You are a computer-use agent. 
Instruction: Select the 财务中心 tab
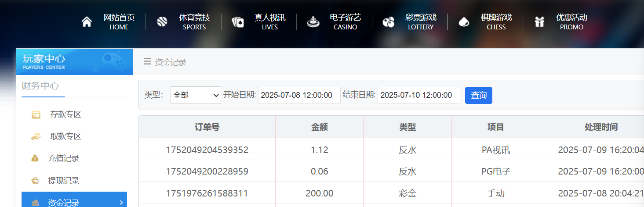point(40,86)
